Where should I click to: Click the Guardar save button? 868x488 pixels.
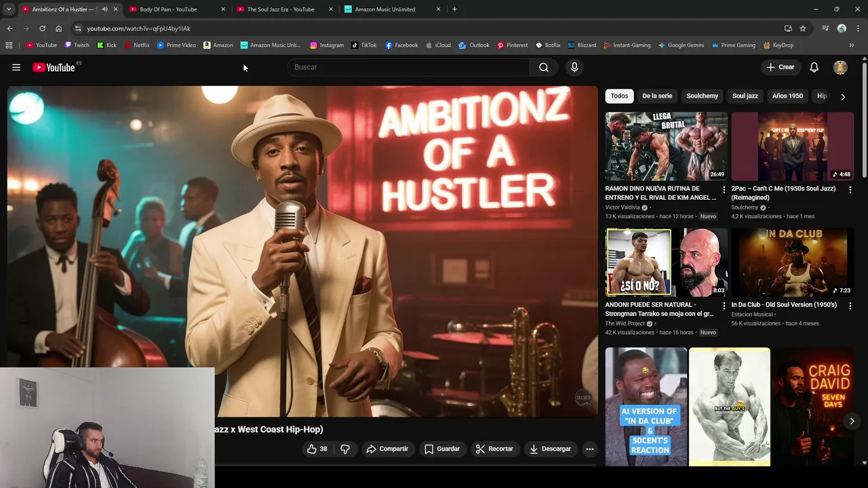442,449
